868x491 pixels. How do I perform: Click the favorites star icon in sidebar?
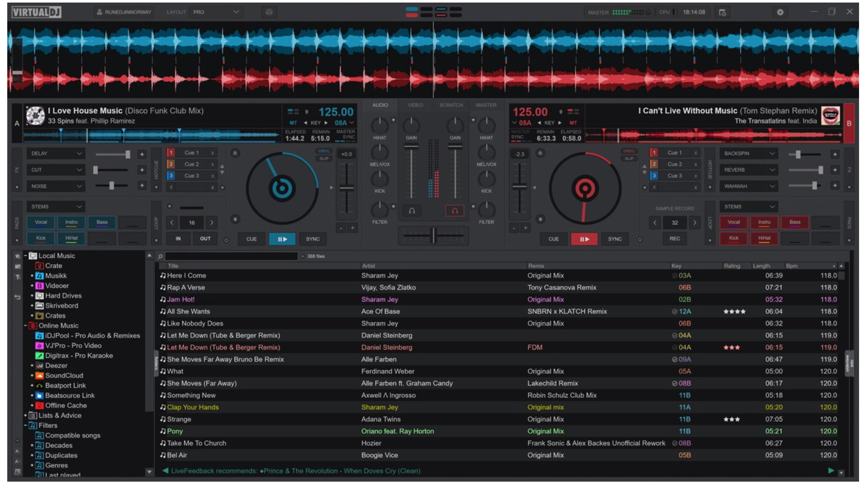[x=17, y=256]
